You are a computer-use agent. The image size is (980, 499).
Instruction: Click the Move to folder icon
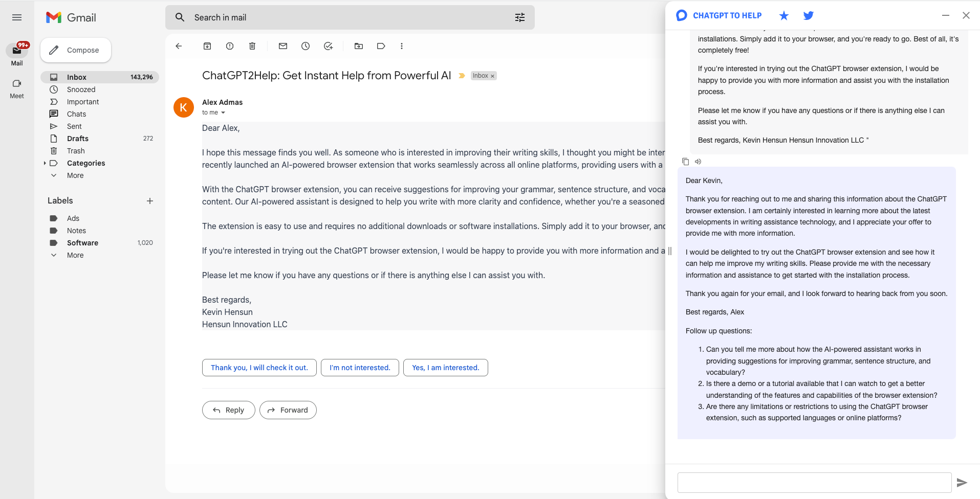[x=359, y=46]
